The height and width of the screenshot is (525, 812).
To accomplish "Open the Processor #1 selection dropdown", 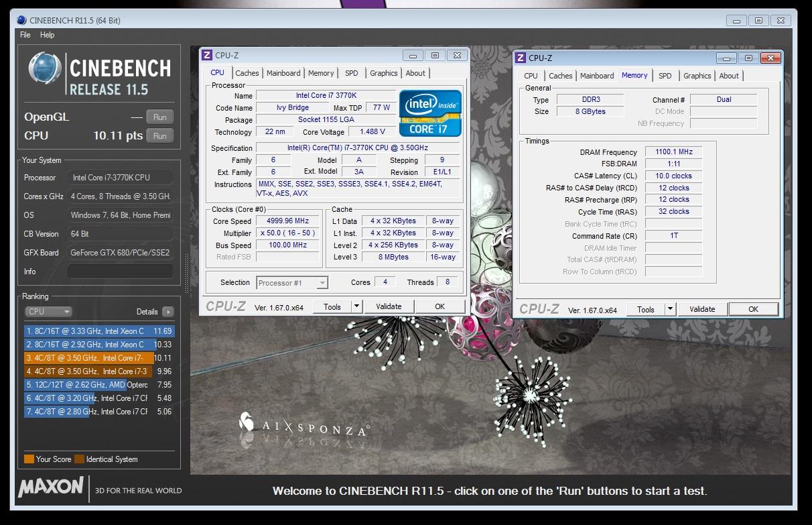I will [292, 283].
